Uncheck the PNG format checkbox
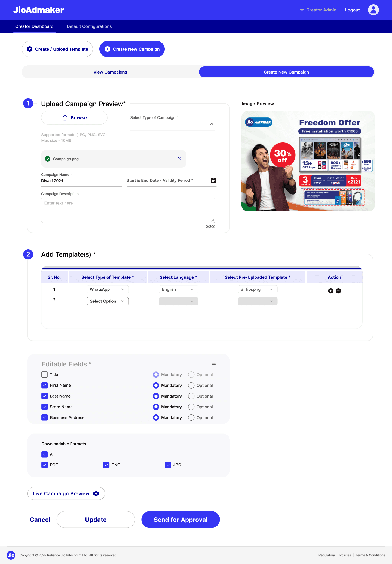 point(106,465)
